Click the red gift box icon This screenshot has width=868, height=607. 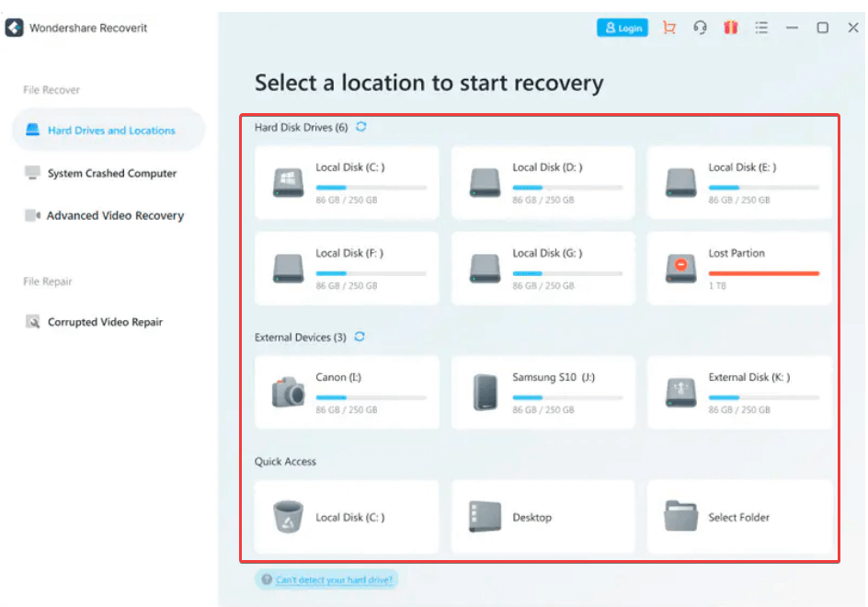point(731,28)
